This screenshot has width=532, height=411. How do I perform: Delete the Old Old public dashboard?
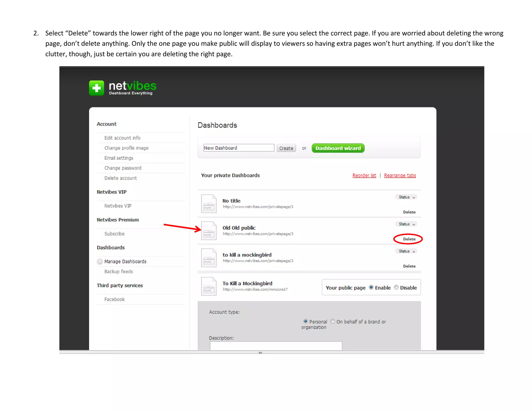[x=409, y=239]
